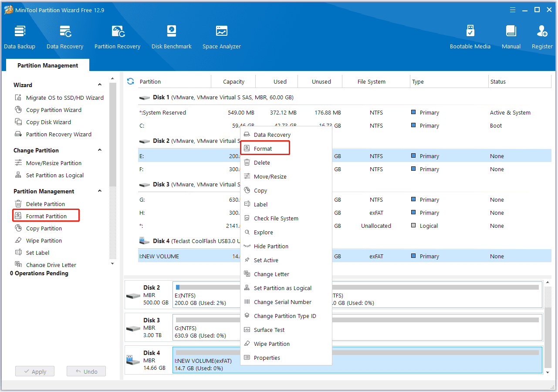Select the C: partition row
The image size is (558, 392).
click(x=345, y=125)
